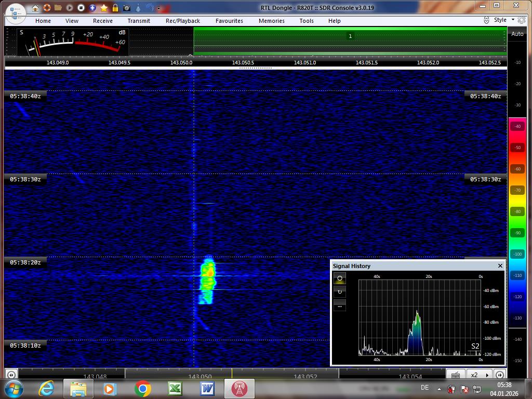Open the Rec/Playback ribbon tab
This screenshot has width=532, height=399.
183,21
